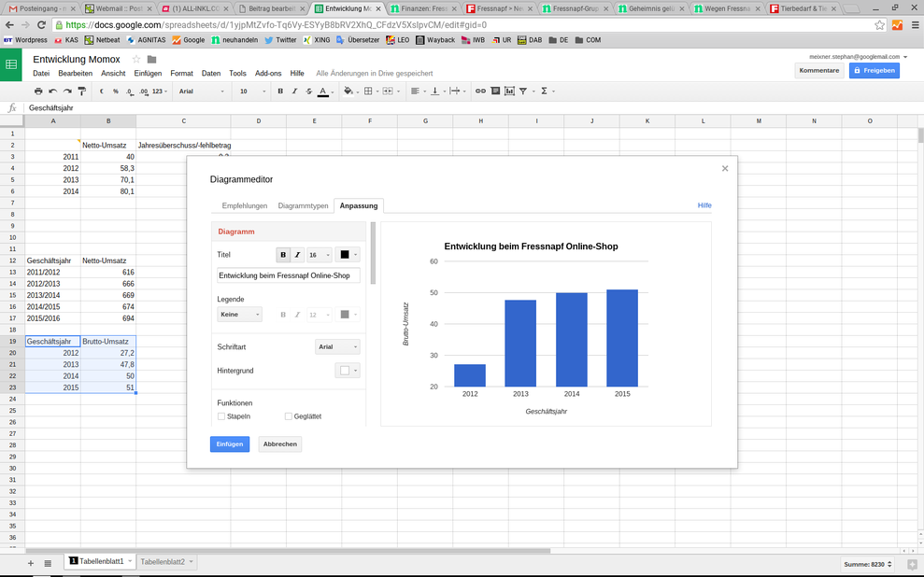Click the 2015 bar in chart preview
This screenshot has width=924, height=577.
(622, 338)
